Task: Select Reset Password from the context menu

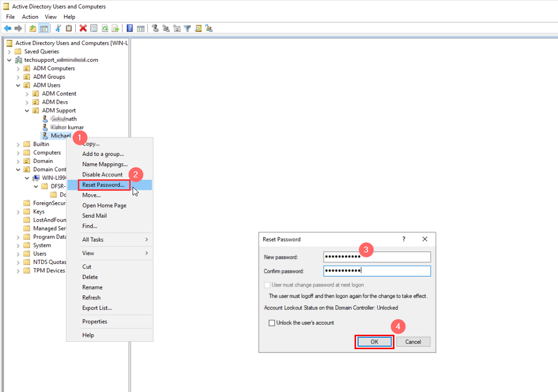Action: [103, 184]
